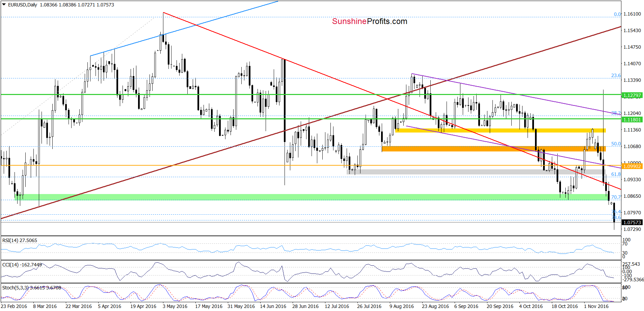This screenshot has width=644, height=311.
Task: Click the 20 Sep 2016 date label
Action: (500, 306)
